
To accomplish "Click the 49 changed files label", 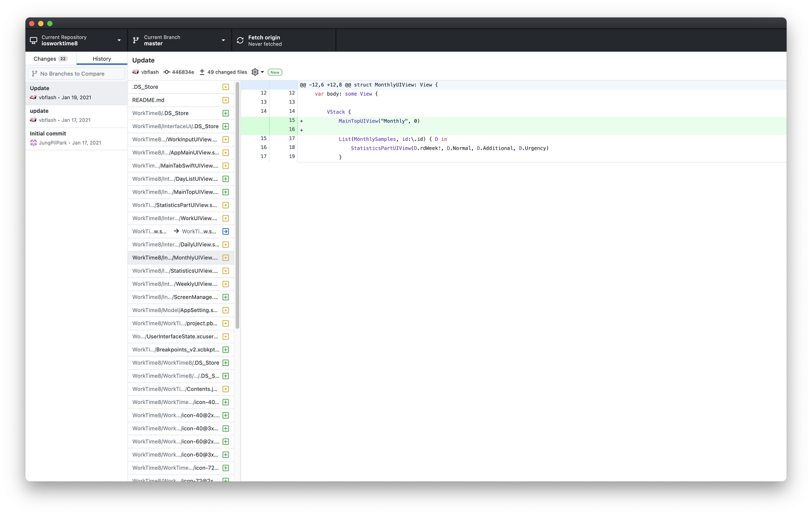I will [x=227, y=72].
